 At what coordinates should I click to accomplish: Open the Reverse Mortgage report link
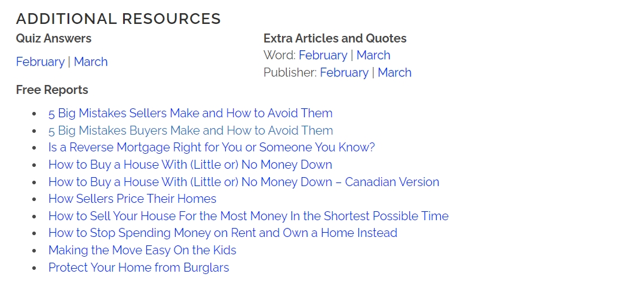(211, 147)
